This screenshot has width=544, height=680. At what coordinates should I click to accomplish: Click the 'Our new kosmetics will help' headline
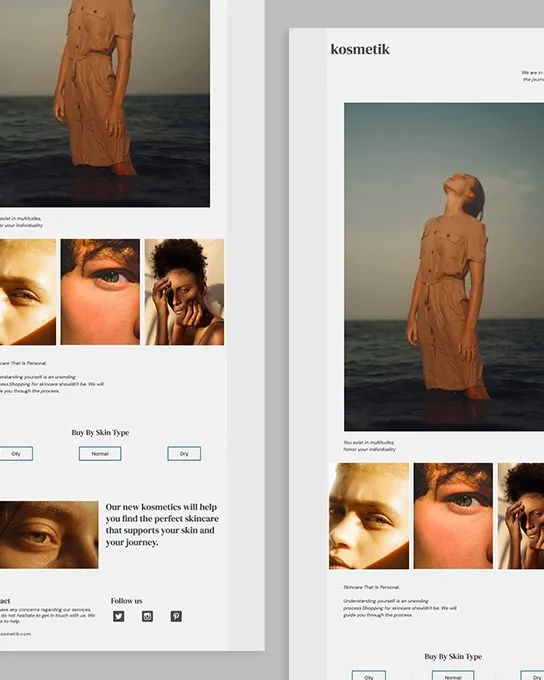coord(162,524)
